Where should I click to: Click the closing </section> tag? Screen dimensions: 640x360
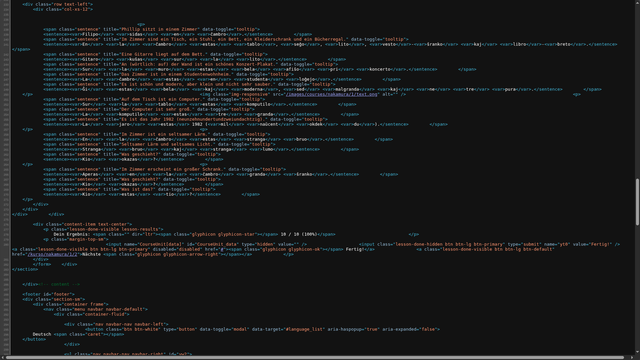pos(25,269)
